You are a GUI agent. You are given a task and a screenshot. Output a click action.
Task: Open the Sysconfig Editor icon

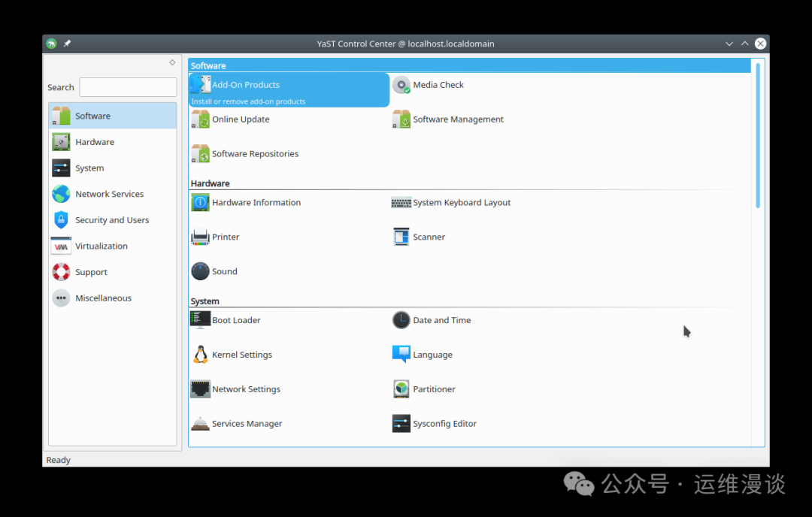tap(401, 423)
